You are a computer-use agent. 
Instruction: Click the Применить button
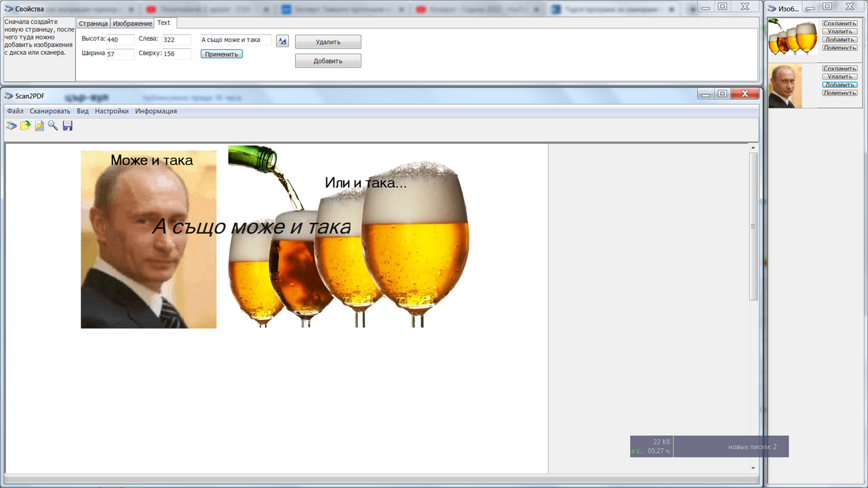[222, 54]
